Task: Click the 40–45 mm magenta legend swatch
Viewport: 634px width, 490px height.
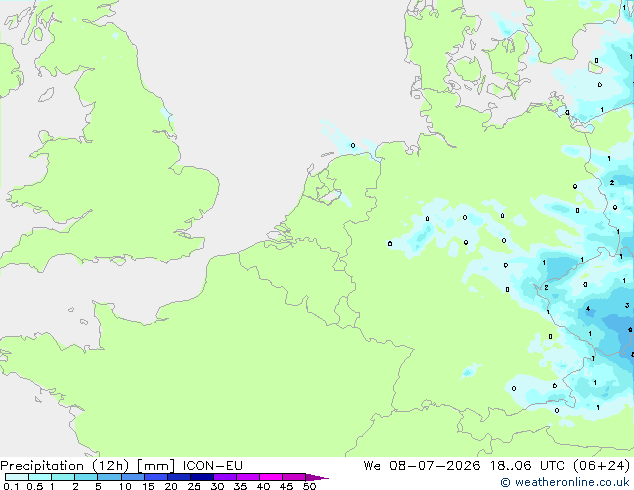Action: pyautogui.click(x=271, y=477)
